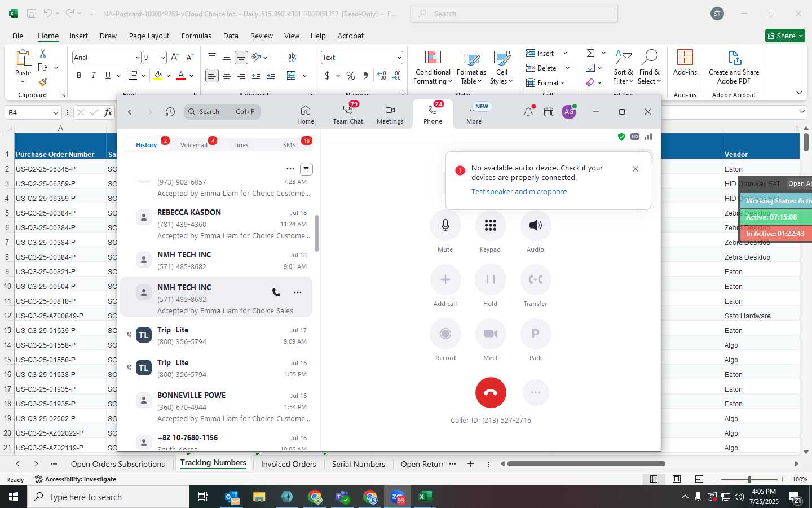
Task: Open more call options ellipsis beside hang-up
Action: tap(536, 392)
